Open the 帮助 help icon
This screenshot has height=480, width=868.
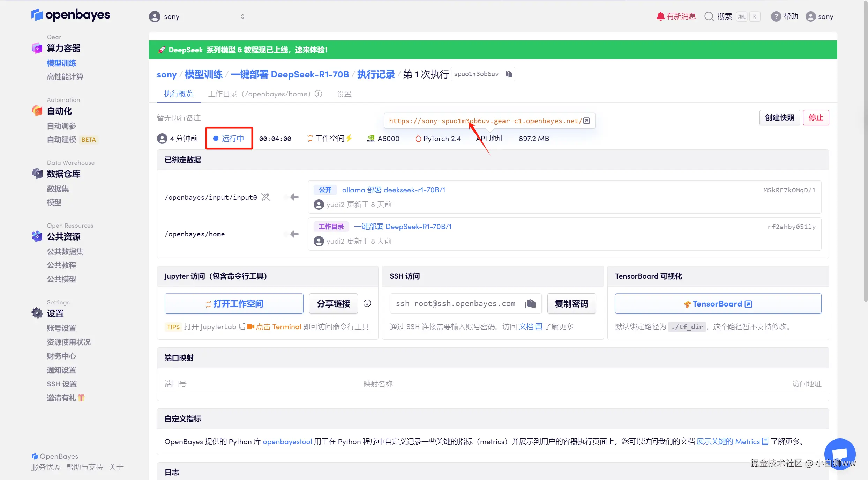click(776, 16)
